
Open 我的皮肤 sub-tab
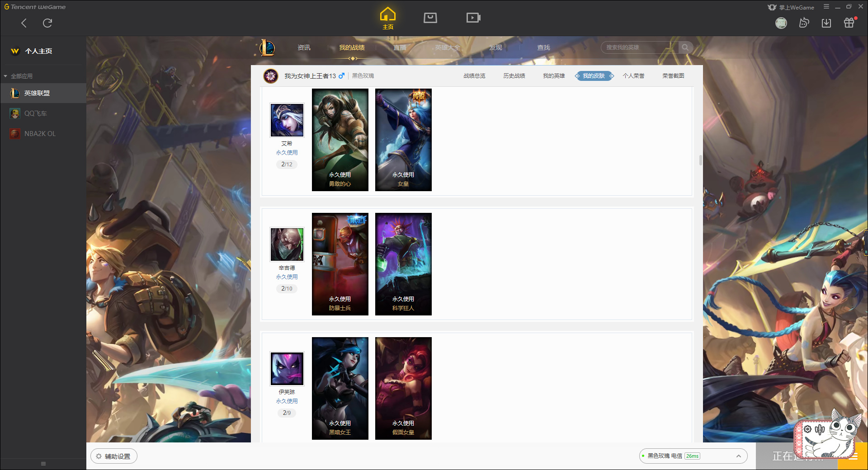[x=594, y=76]
